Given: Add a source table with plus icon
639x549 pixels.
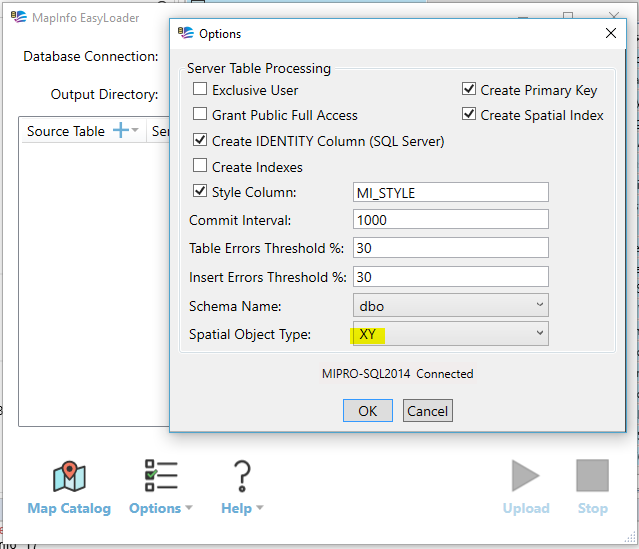Looking at the screenshot, I should coord(120,130).
